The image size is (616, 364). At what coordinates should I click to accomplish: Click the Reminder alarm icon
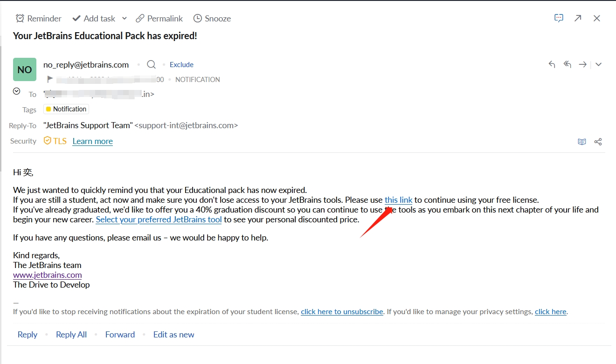pos(20,18)
